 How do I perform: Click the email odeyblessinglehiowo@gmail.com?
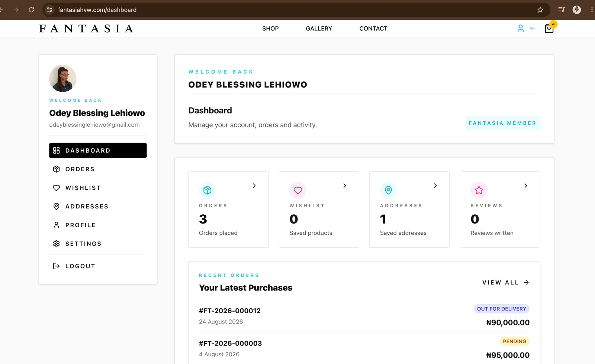point(94,125)
